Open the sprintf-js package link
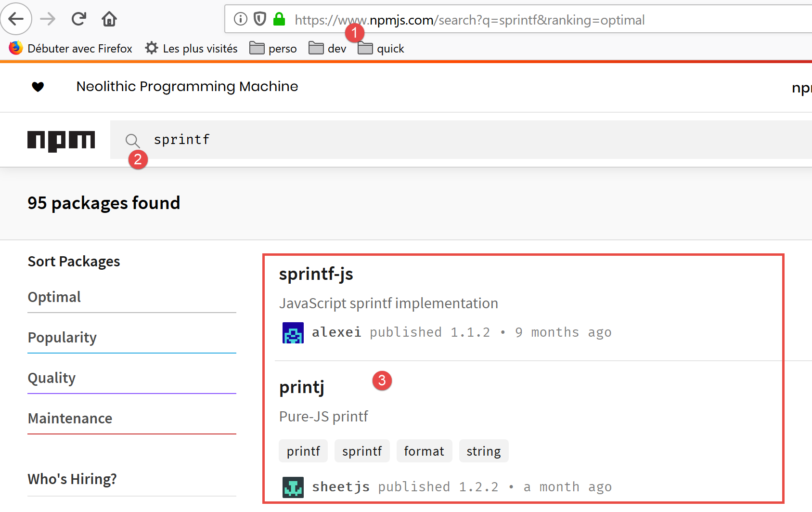 [316, 274]
